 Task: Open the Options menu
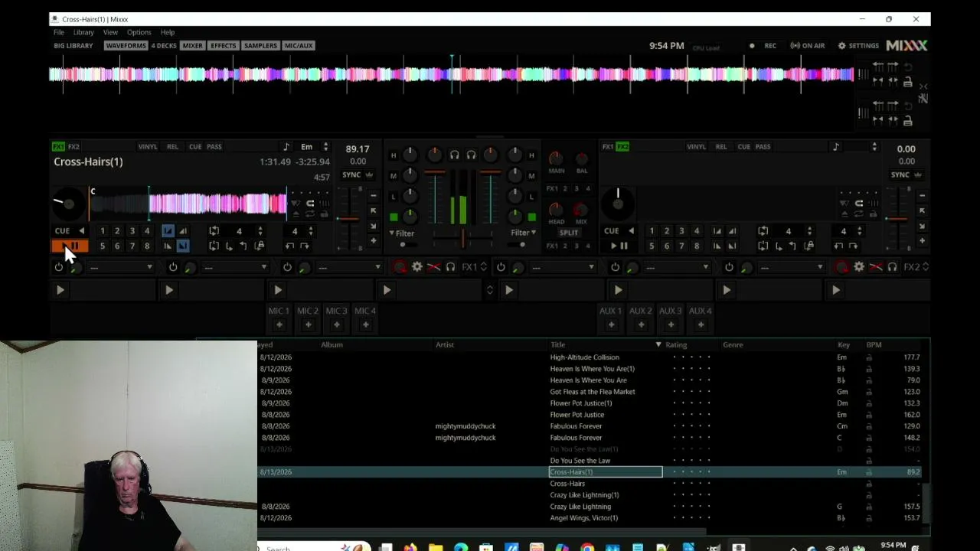pos(139,32)
